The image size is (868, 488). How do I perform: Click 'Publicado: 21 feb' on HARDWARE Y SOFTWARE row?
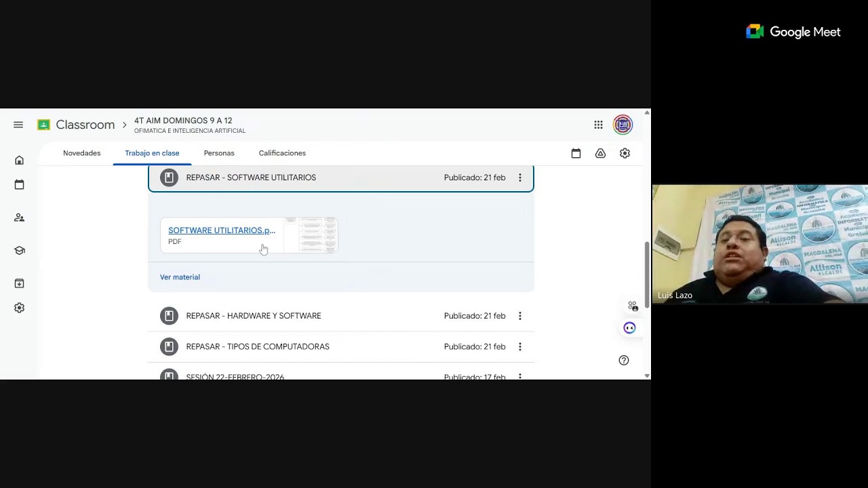(475, 316)
